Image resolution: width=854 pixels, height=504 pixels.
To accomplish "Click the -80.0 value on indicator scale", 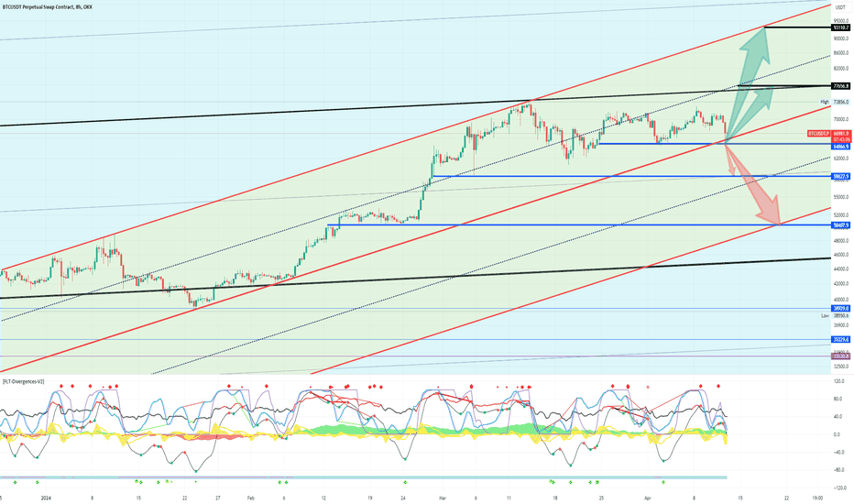I will pyautogui.click(x=840, y=470).
